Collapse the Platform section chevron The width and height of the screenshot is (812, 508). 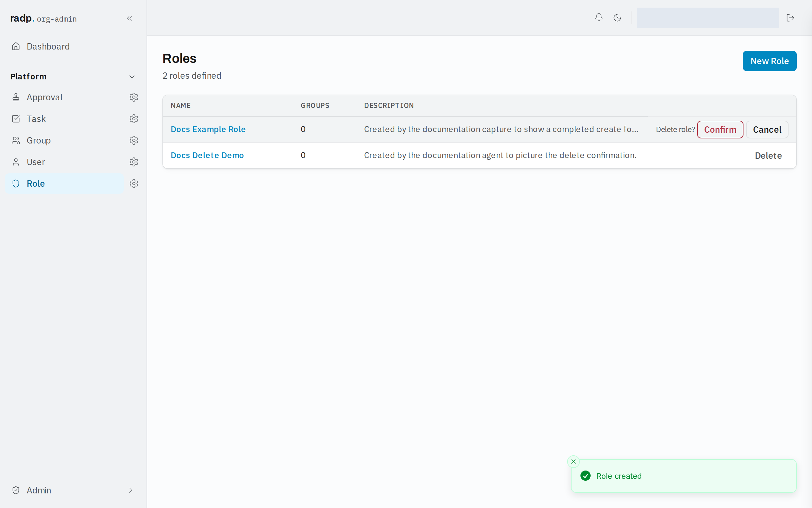coord(132,77)
